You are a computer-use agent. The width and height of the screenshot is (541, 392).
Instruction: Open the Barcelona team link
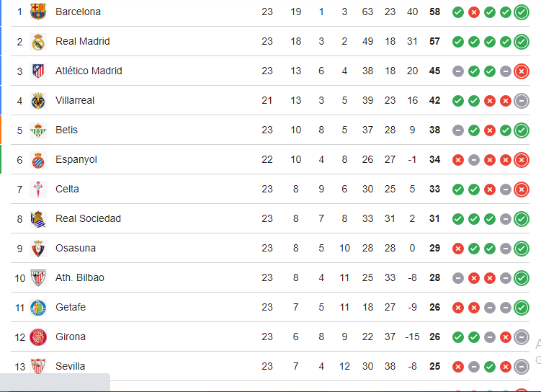point(78,12)
